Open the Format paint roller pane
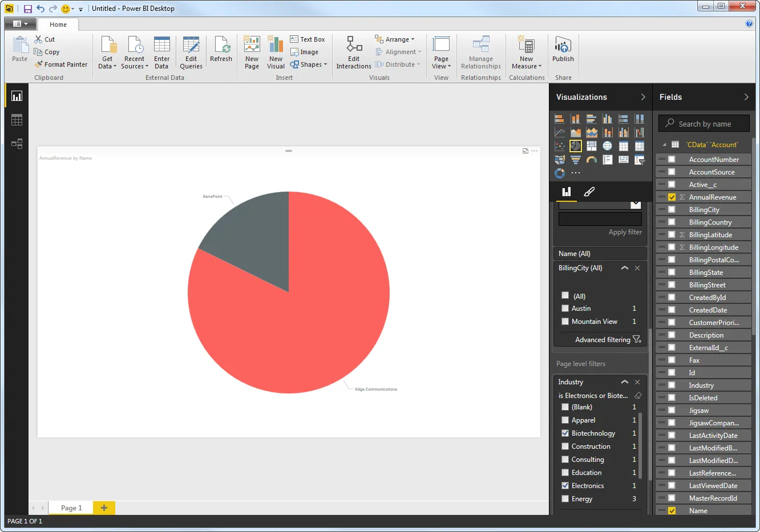 pos(589,192)
